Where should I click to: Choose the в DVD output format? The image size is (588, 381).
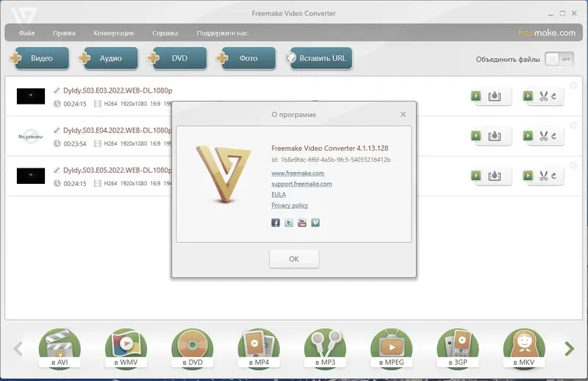pos(193,349)
